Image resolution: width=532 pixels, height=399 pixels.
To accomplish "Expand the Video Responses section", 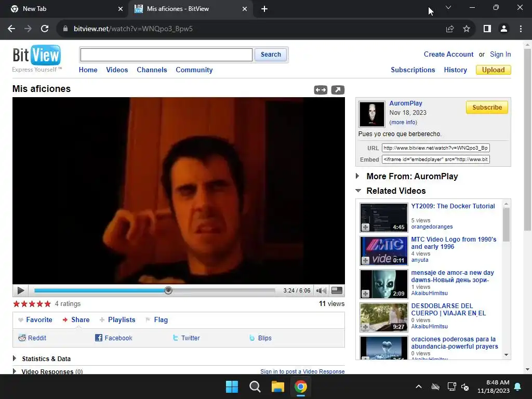I will 52,371.
